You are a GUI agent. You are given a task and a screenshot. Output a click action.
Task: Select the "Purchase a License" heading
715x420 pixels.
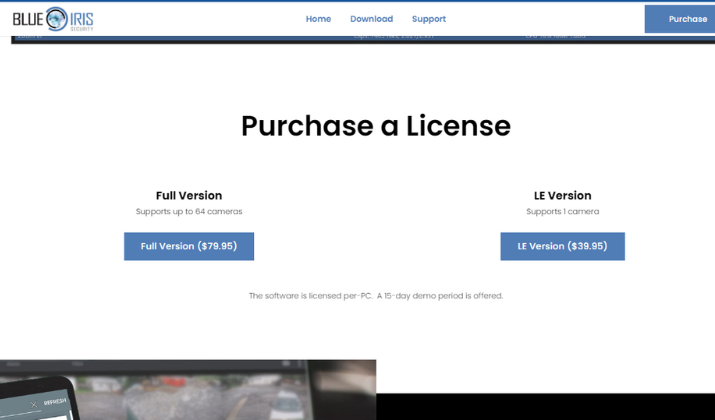376,126
